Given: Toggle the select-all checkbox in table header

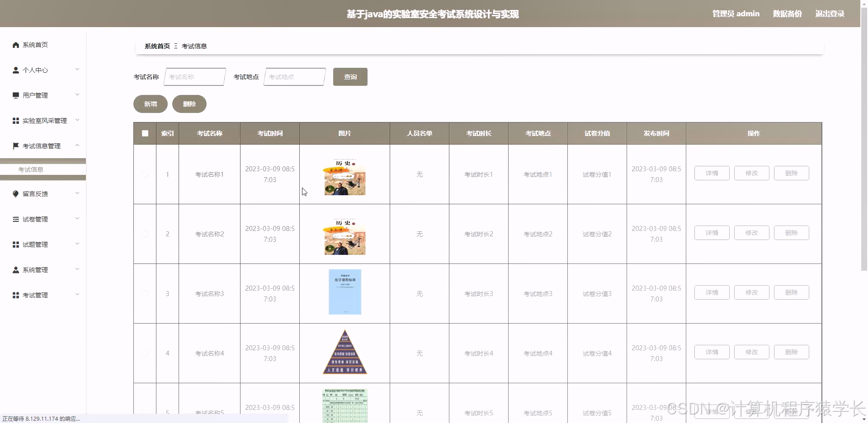Looking at the screenshot, I should coord(145,133).
